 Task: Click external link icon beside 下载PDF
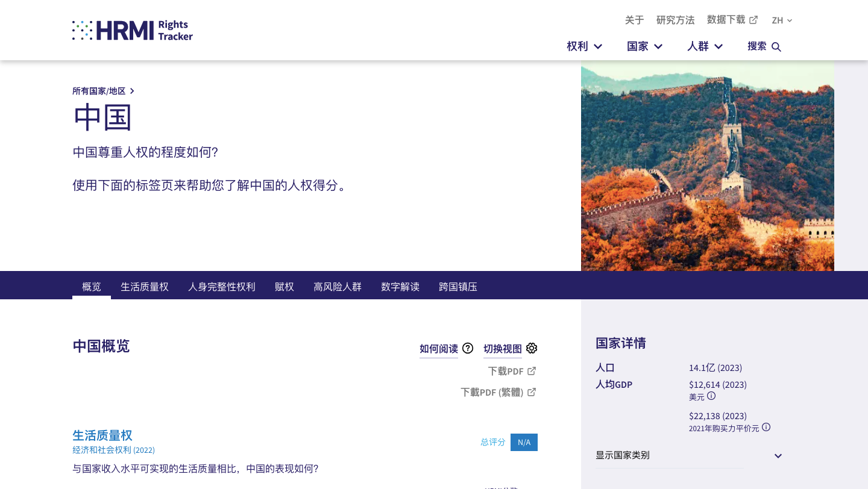click(532, 371)
